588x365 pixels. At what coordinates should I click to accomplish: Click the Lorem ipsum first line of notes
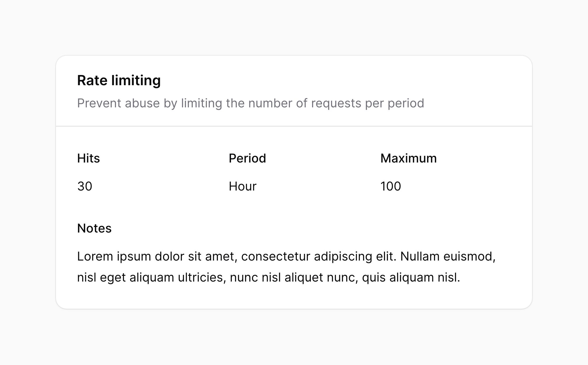pyautogui.click(x=286, y=257)
